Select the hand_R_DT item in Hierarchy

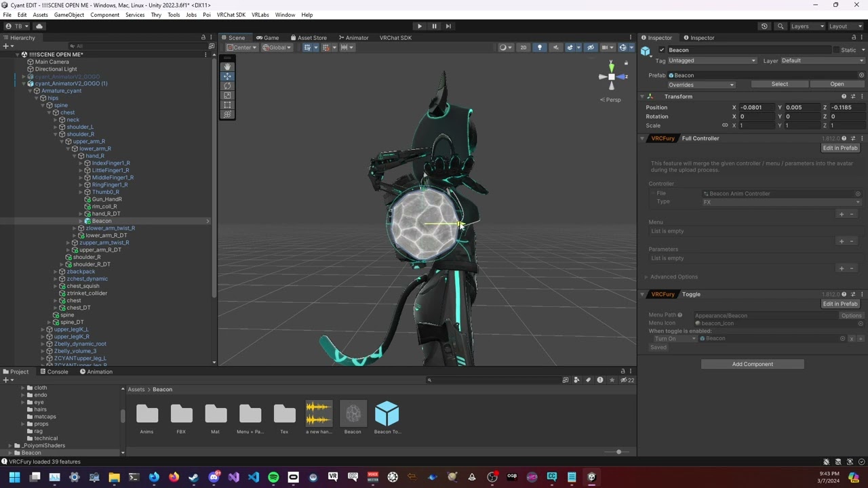106,214
